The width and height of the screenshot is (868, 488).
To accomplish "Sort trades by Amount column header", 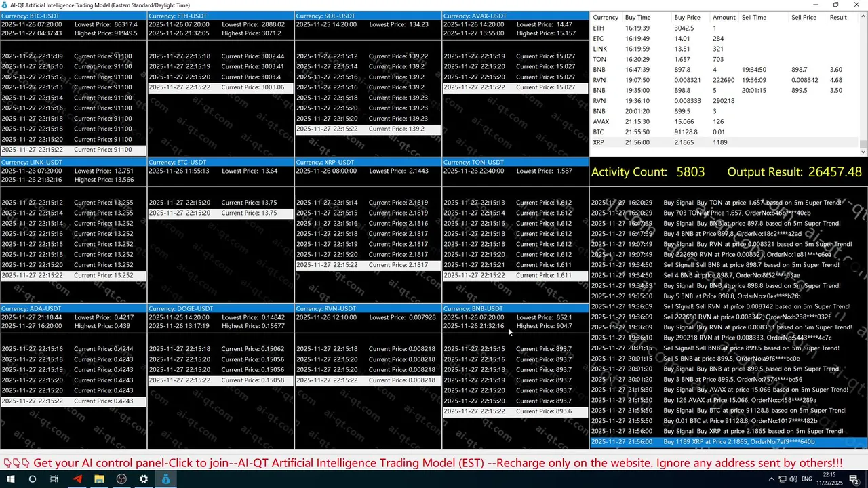I will (x=724, y=18).
